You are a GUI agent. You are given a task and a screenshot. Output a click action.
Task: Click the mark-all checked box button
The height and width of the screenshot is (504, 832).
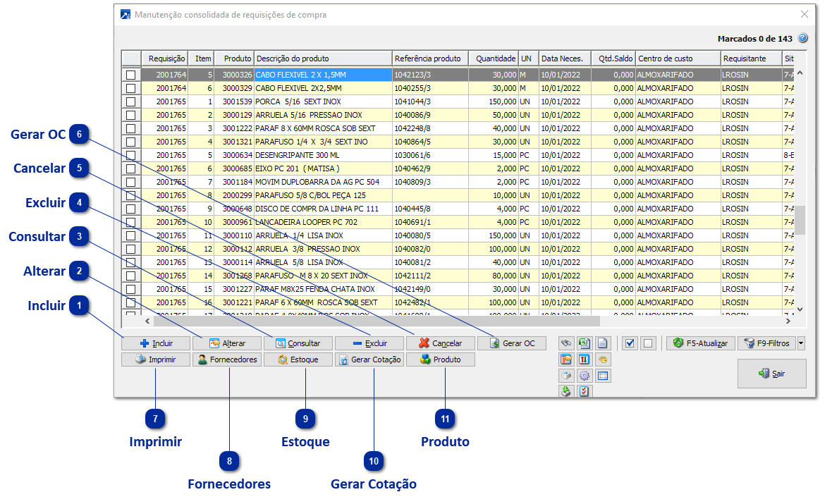(x=630, y=343)
